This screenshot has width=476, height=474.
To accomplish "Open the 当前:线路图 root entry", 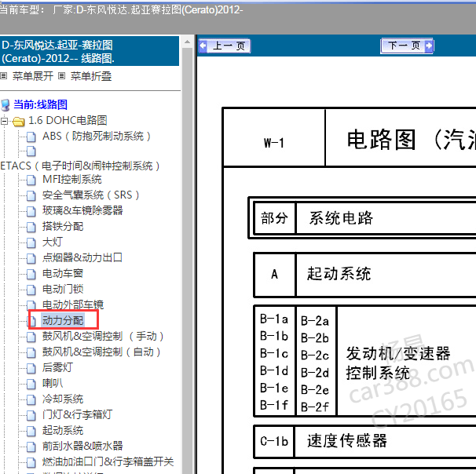I will coord(40,104).
